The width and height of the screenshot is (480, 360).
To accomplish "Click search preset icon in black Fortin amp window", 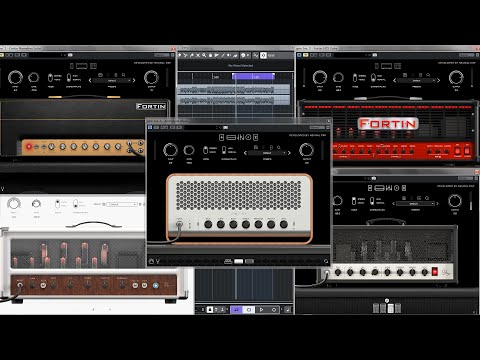I will click(x=123, y=75).
